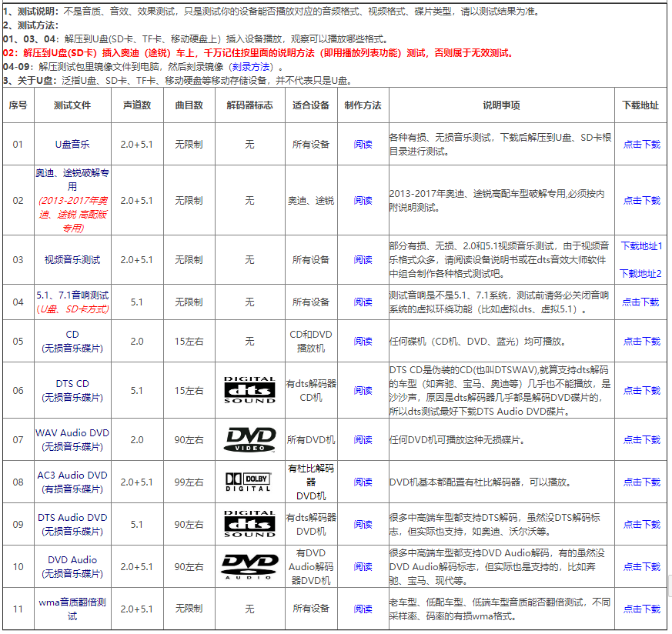Click the 说明事项 column header
The image size is (672, 634).
501,105
